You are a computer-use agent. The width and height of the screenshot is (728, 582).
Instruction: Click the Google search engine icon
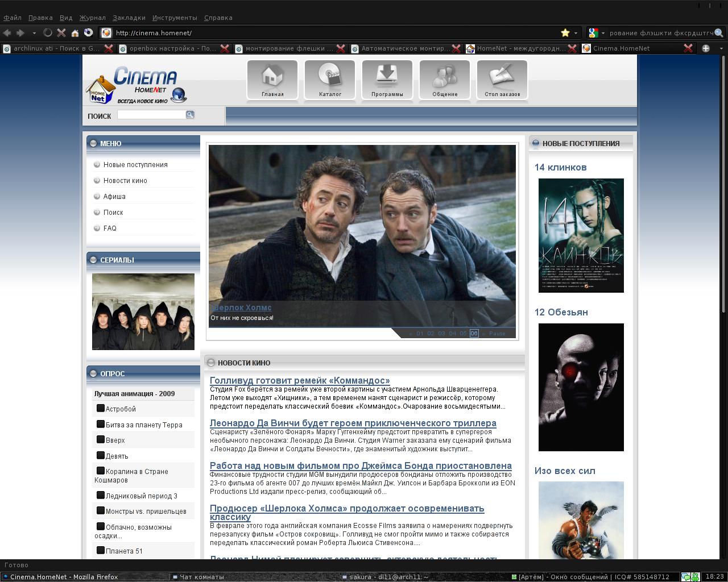click(x=593, y=33)
